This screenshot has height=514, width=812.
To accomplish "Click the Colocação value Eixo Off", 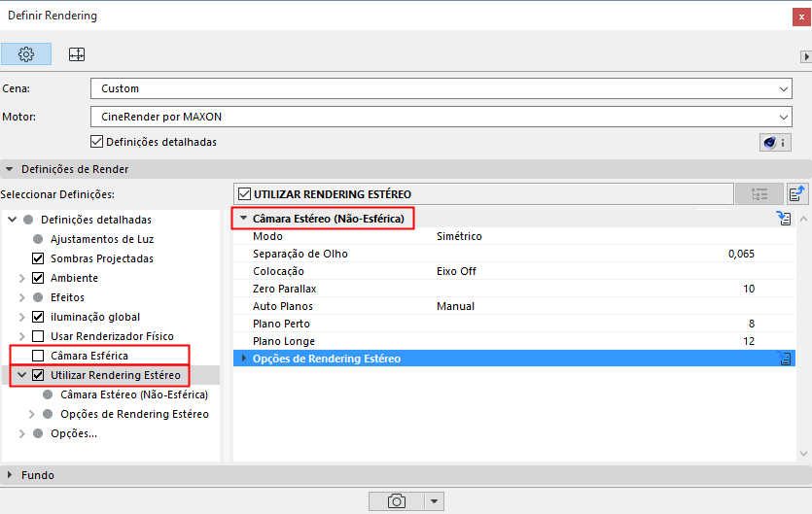I will [456, 271].
